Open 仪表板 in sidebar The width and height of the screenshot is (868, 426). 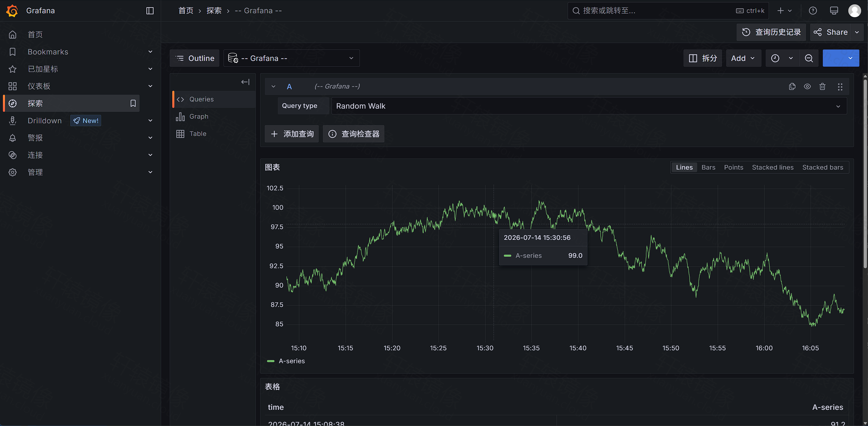[39, 86]
